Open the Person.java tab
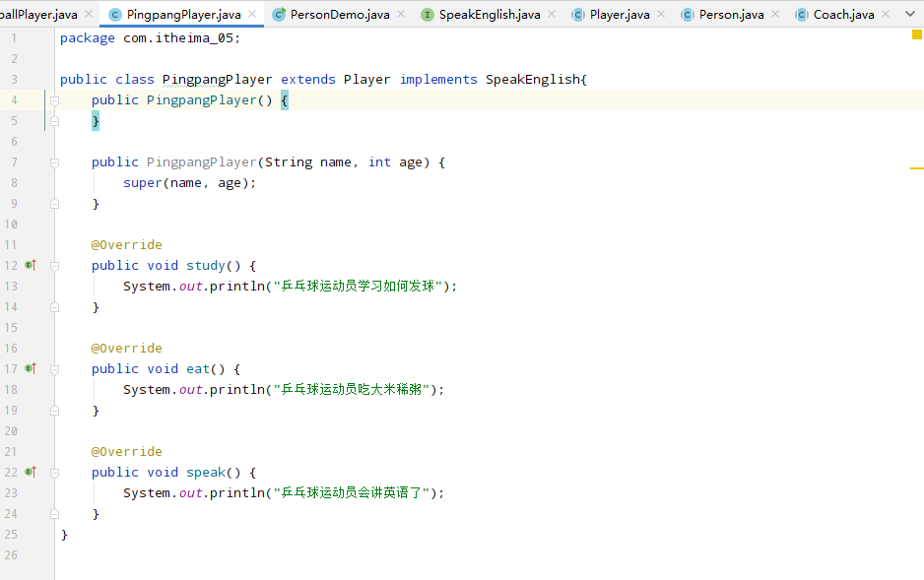The image size is (924, 580). pyautogui.click(x=731, y=14)
